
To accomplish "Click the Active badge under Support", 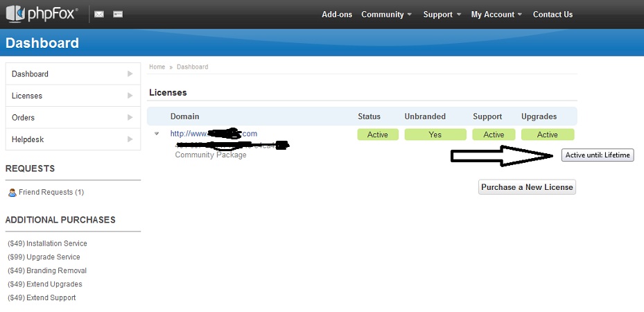I will pyautogui.click(x=494, y=135).
